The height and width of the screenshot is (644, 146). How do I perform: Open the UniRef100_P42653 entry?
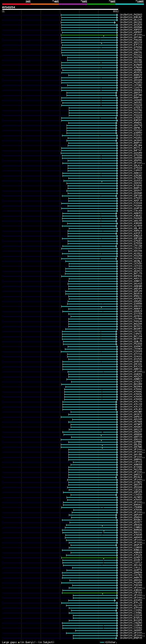point(131,82)
